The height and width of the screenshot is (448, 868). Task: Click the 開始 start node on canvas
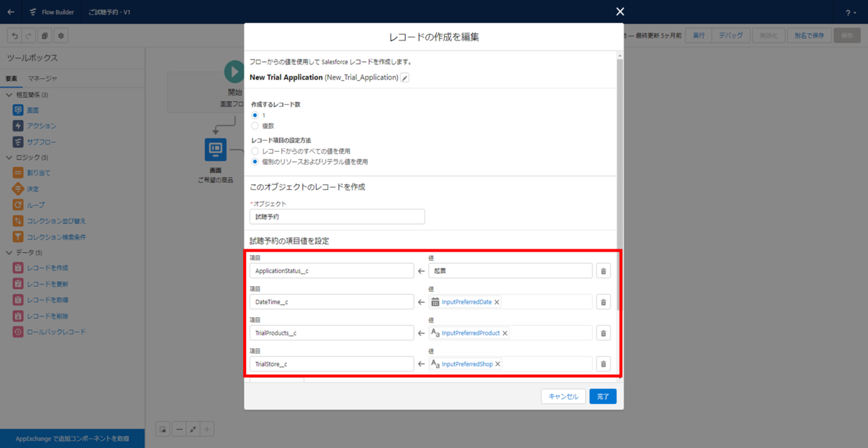pyautogui.click(x=233, y=72)
